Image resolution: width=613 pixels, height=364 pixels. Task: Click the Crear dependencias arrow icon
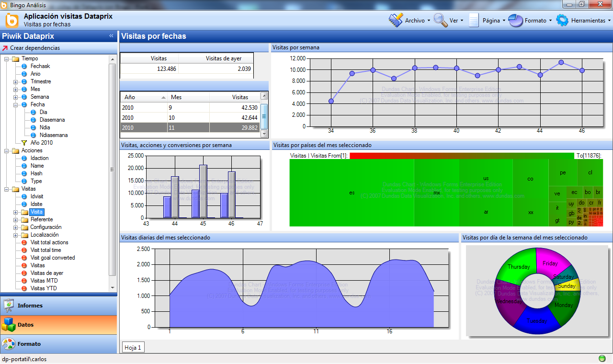pos(5,48)
